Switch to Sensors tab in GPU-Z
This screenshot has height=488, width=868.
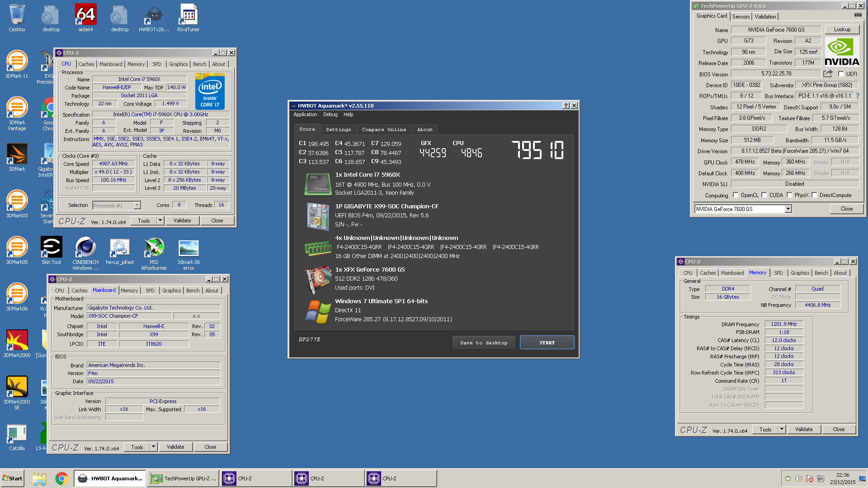tap(741, 16)
